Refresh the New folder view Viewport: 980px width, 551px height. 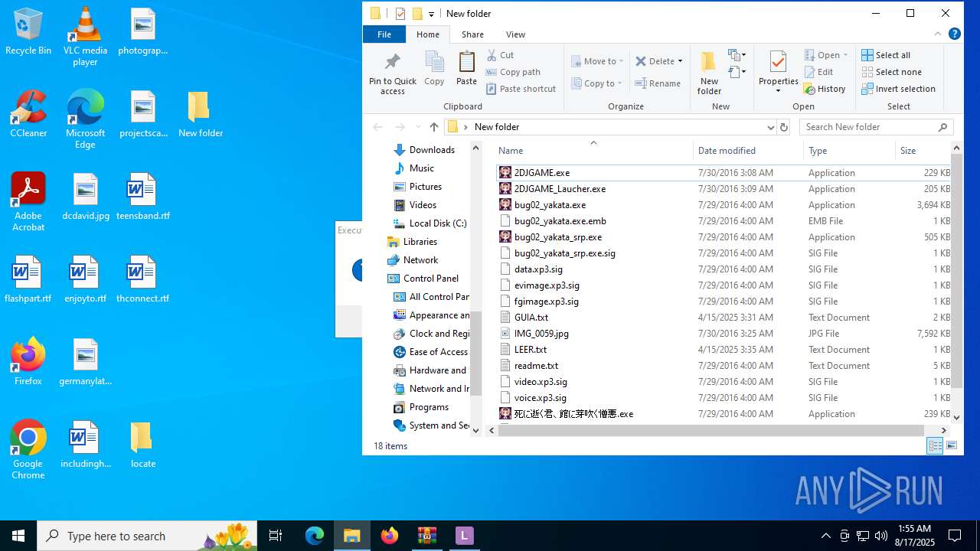point(784,127)
